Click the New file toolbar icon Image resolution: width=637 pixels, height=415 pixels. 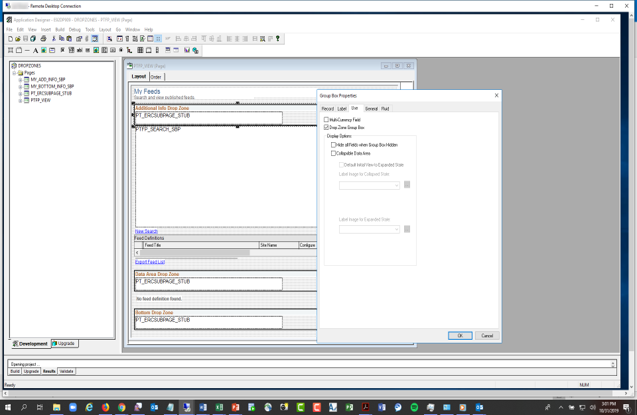tap(11, 39)
